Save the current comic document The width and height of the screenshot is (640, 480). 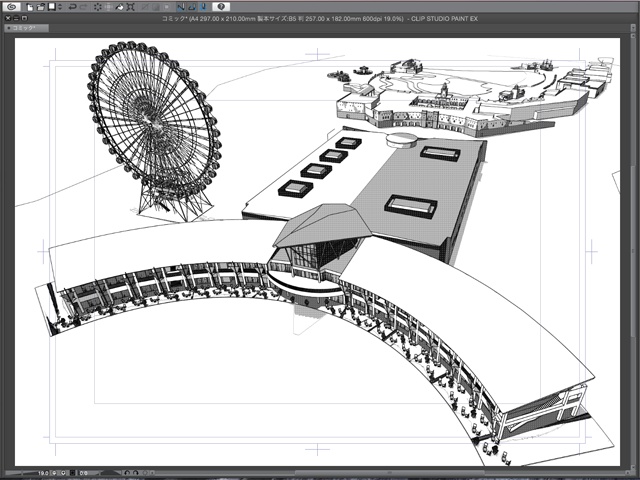click(x=52, y=7)
